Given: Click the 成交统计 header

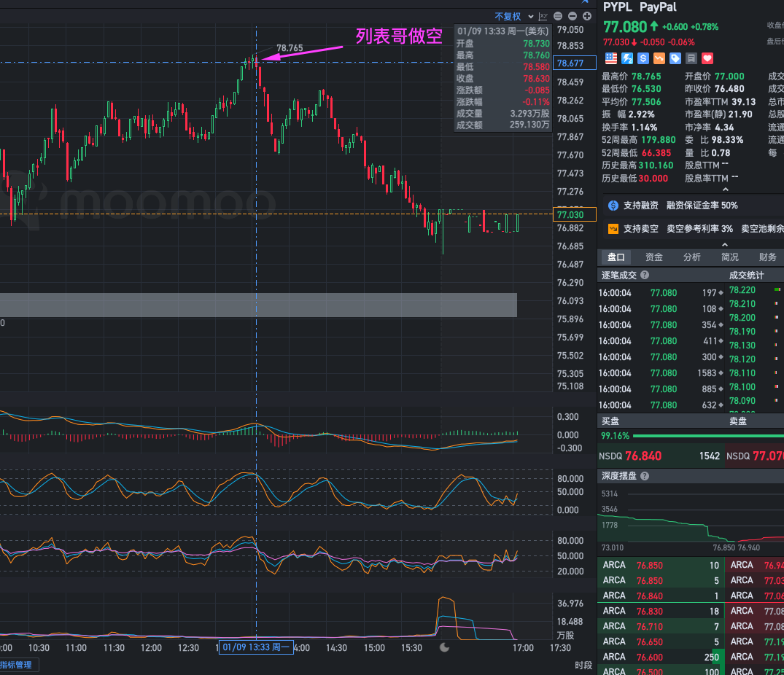Looking at the screenshot, I should 747,276.
